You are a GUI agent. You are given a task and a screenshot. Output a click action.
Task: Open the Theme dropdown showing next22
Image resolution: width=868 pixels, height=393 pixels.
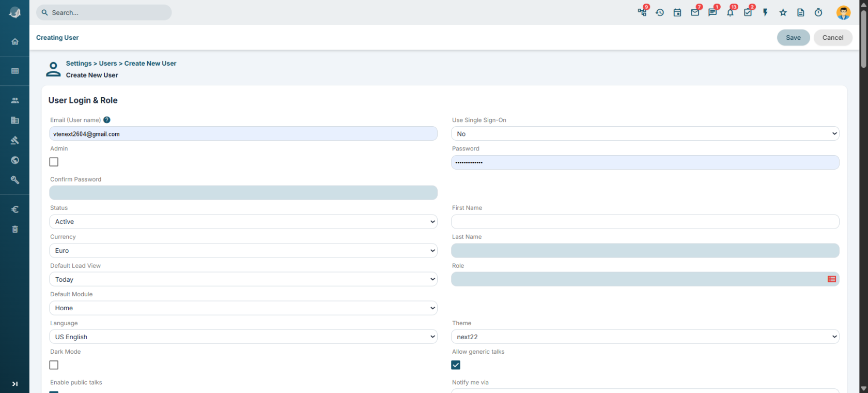tap(645, 337)
